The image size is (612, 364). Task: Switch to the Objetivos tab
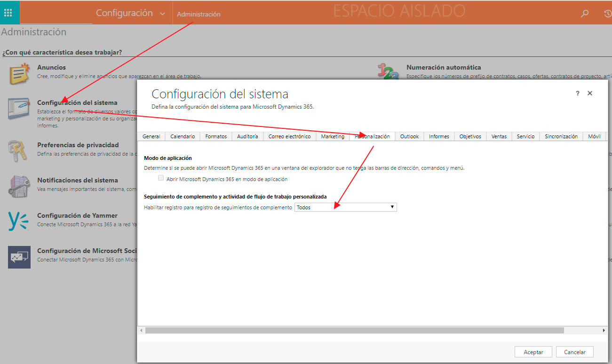tap(470, 136)
